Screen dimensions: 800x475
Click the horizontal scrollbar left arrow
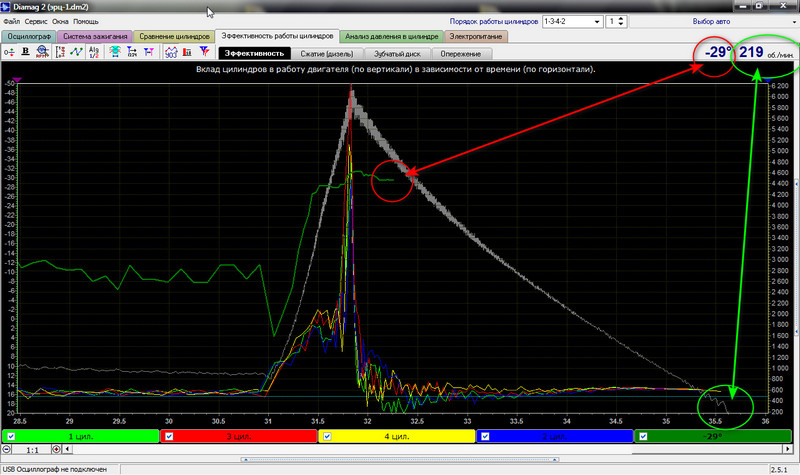pyautogui.click(x=67, y=449)
